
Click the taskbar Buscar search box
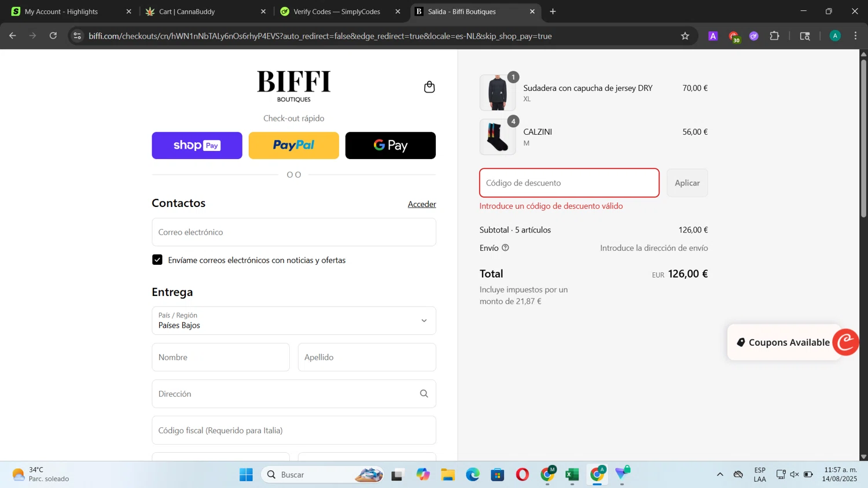click(x=322, y=475)
